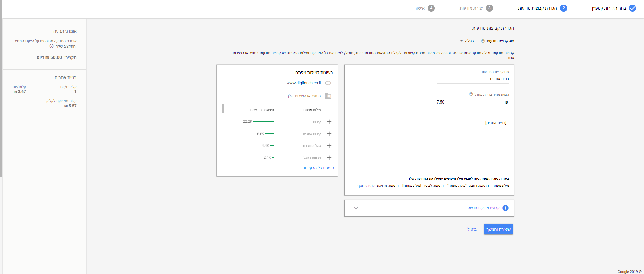The image size is (644, 274).
Task: Click 'קבוצת מודעות חדשה' link
Action: (x=484, y=208)
